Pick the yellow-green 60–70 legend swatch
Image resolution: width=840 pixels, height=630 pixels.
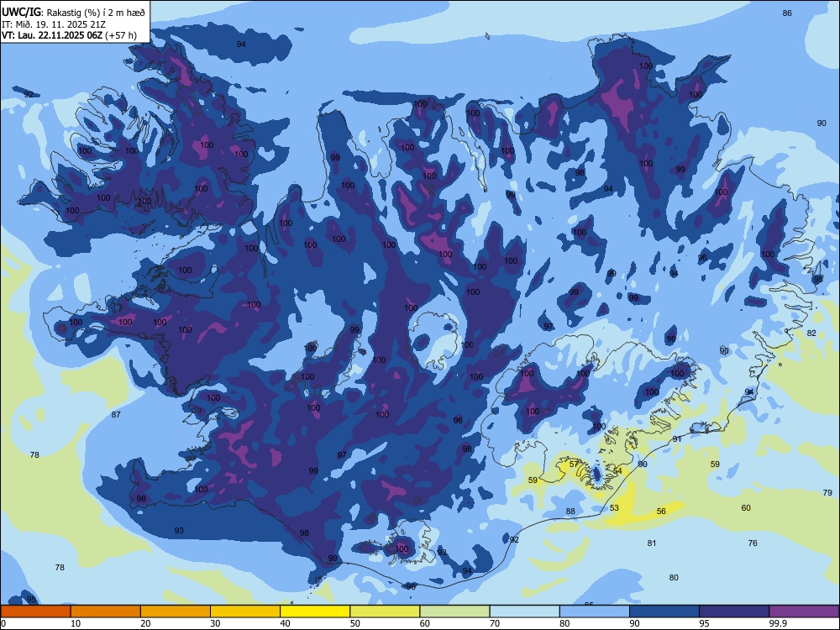(x=454, y=612)
